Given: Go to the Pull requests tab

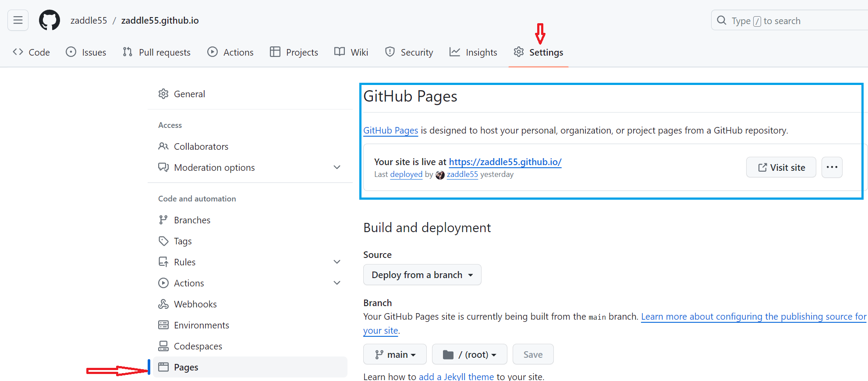Looking at the screenshot, I should tap(156, 52).
